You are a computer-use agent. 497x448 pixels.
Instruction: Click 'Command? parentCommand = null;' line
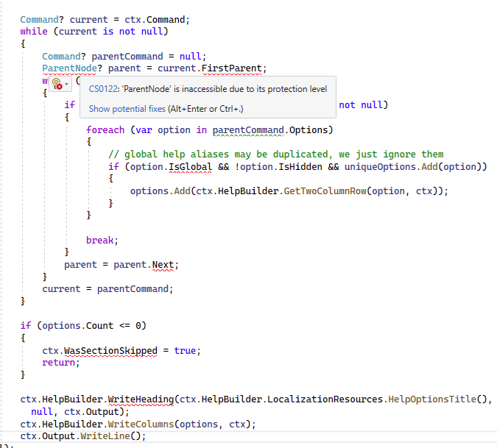(124, 57)
